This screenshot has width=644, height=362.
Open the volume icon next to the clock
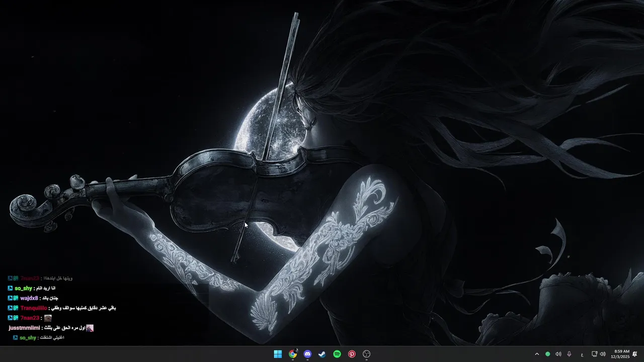click(603, 354)
